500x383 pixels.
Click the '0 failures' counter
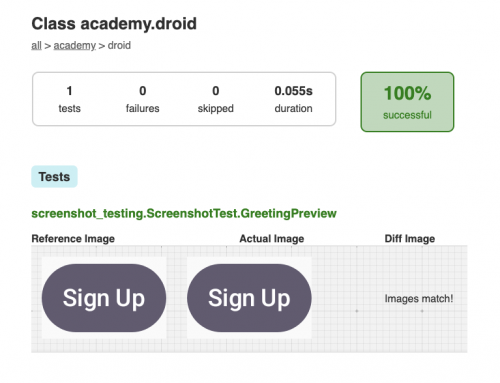pos(142,99)
